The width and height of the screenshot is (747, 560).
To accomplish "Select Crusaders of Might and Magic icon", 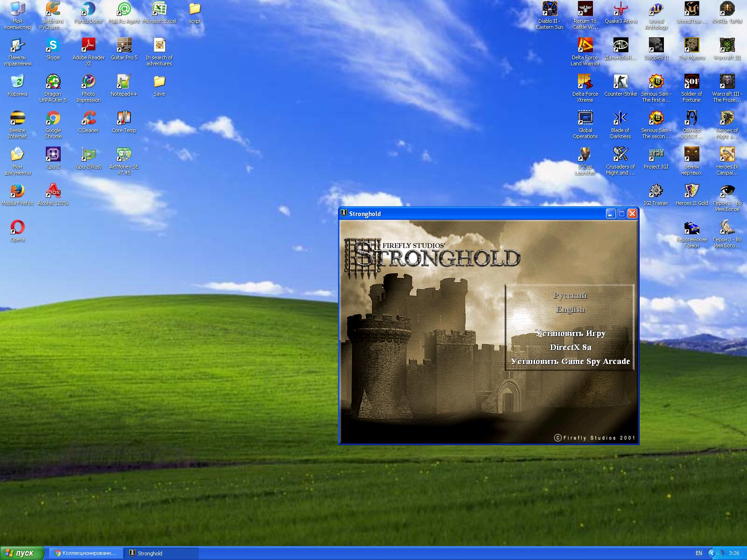I will [620, 161].
